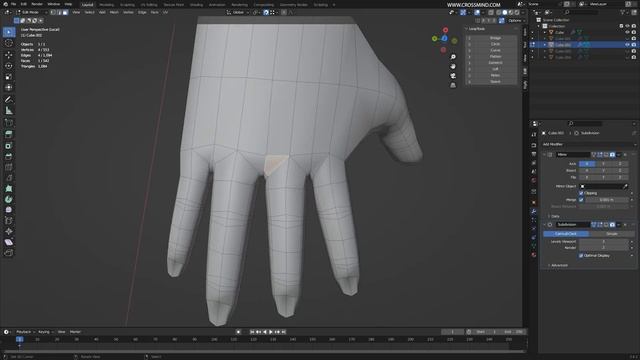Select the Loop Cut tool

click(x=9, y=167)
